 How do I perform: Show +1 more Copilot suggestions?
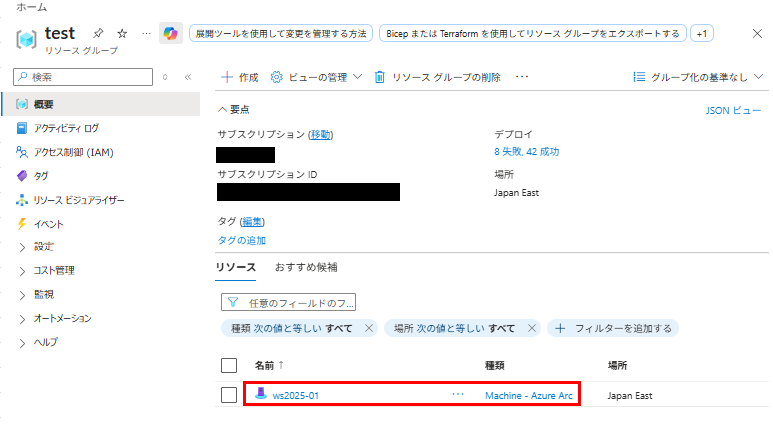tap(702, 34)
